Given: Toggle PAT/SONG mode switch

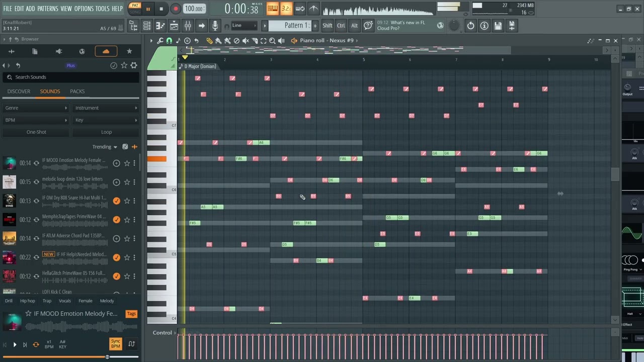Looking at the screenshot, I should point(135,9).
